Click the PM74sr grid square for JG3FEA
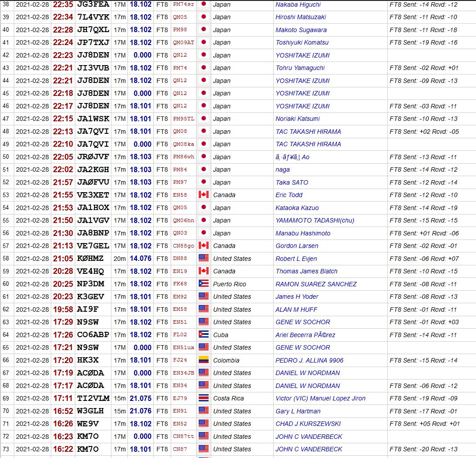The width and height of the screenshot is (476, 458). [x=183, y=5]
